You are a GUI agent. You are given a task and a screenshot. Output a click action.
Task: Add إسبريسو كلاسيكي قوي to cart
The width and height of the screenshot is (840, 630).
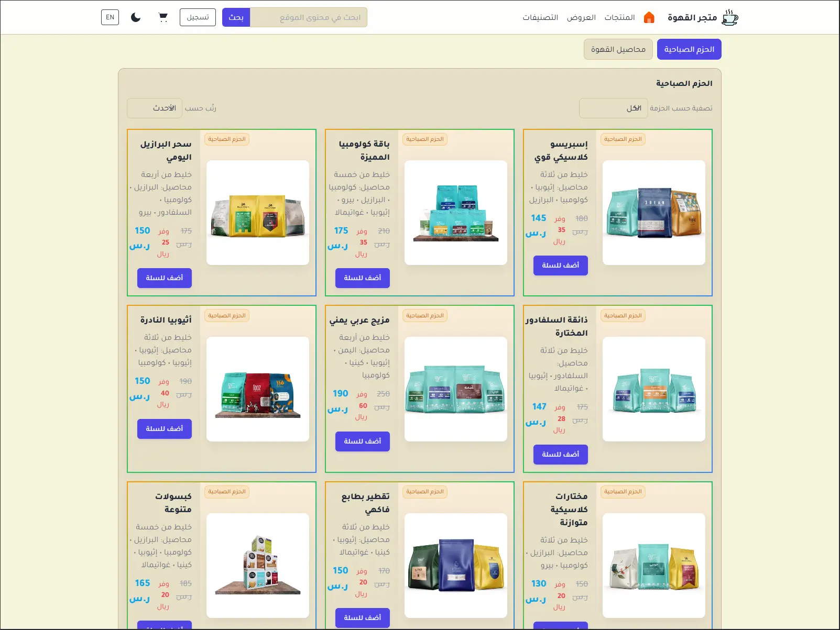click(560, 266)
